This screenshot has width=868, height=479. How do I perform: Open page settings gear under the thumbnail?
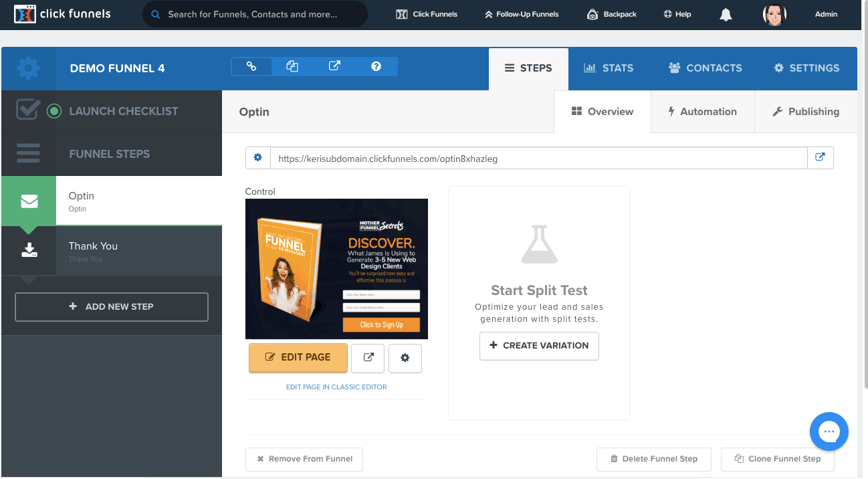point(405,358)
